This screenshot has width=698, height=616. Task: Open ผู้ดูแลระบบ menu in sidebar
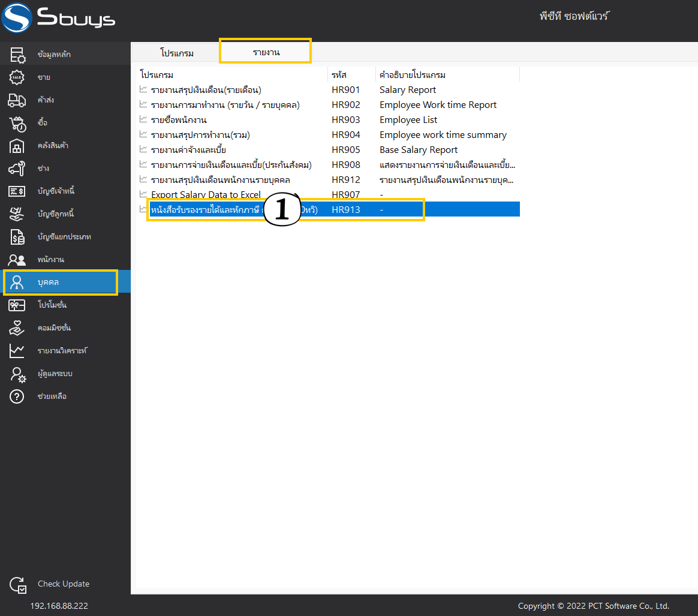65,373
